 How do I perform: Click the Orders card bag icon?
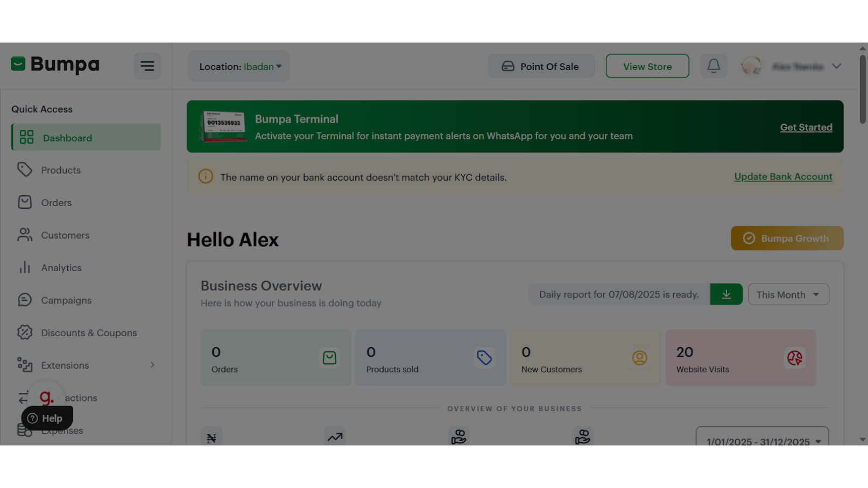[x=329, y=358]
